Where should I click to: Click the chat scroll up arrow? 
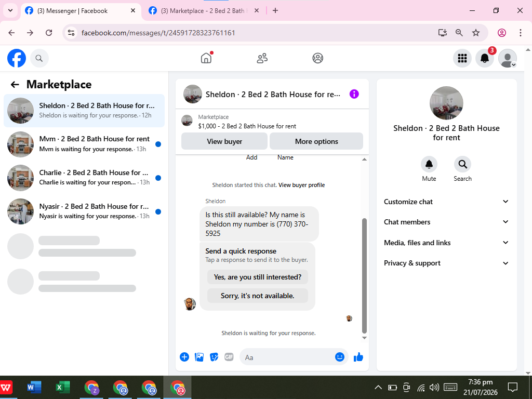(364, 159)
